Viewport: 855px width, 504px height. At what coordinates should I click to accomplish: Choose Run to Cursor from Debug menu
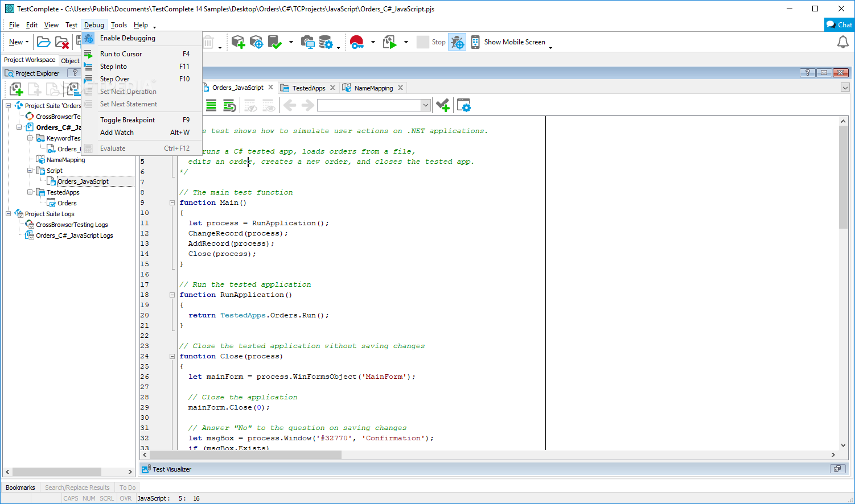click(x=142, y=54)
